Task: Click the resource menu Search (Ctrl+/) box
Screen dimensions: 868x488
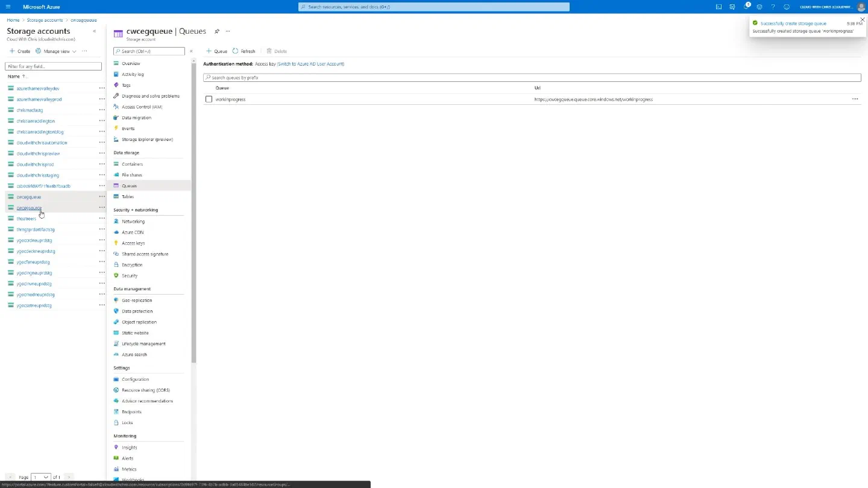Action: coord(149,51)
